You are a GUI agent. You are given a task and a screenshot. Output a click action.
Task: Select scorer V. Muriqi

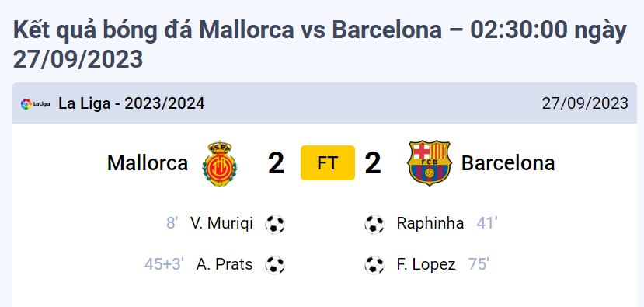click(x=221, y=223)
